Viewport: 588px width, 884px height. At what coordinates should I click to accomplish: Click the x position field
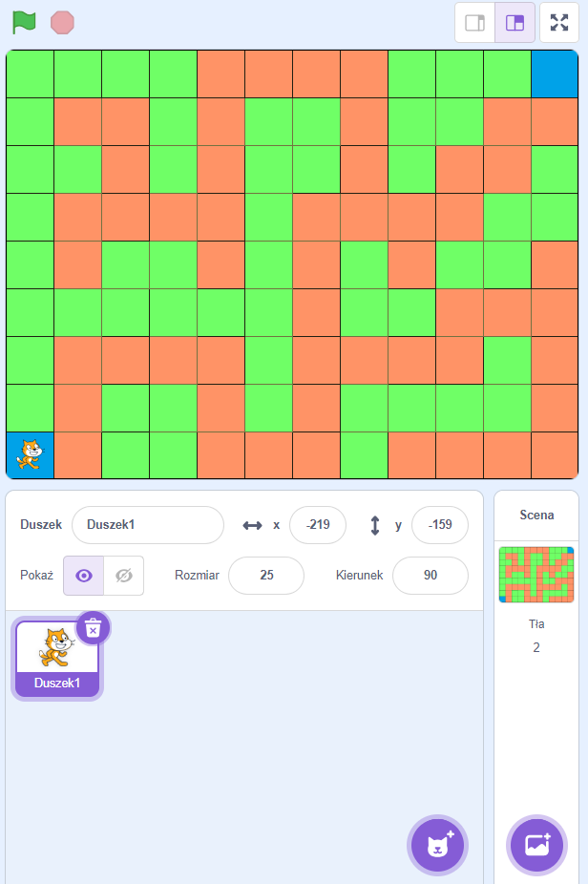coord(317,525)
